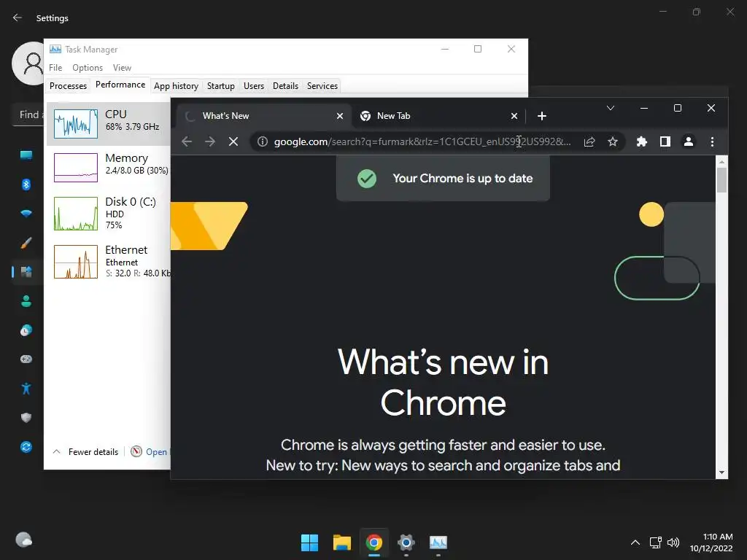
Task: Click the Chrome address bar URL
Action: (x=422, y=141)
